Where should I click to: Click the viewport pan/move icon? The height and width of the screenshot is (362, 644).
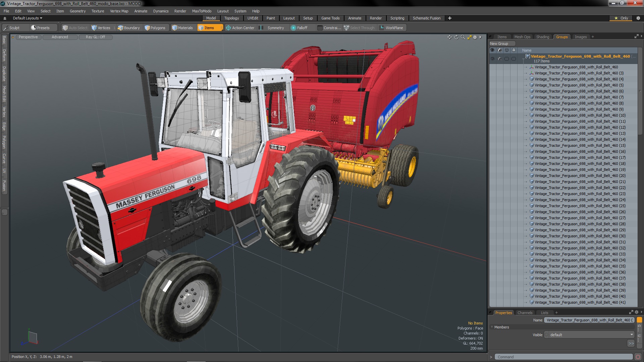coord(449,37)
